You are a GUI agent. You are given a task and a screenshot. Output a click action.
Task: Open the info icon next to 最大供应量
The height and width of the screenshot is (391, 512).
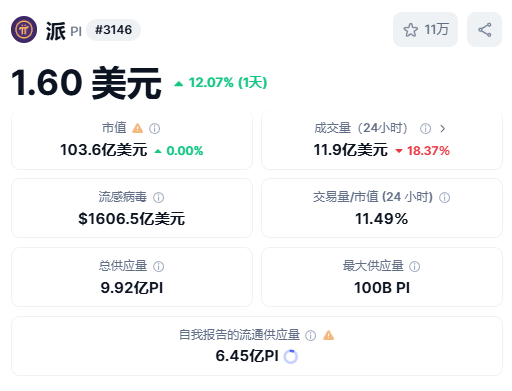pyautogui.click(x=414, y=266)
